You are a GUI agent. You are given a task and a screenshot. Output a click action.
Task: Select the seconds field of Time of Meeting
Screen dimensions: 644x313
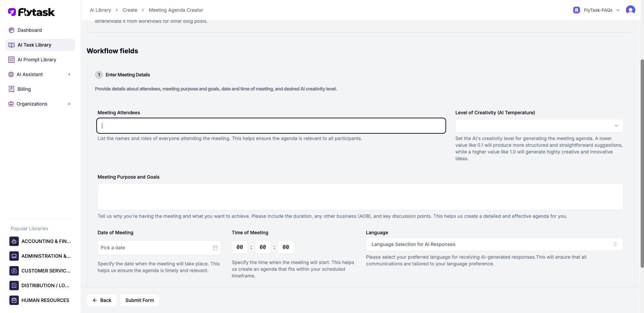tap(286, 247)
